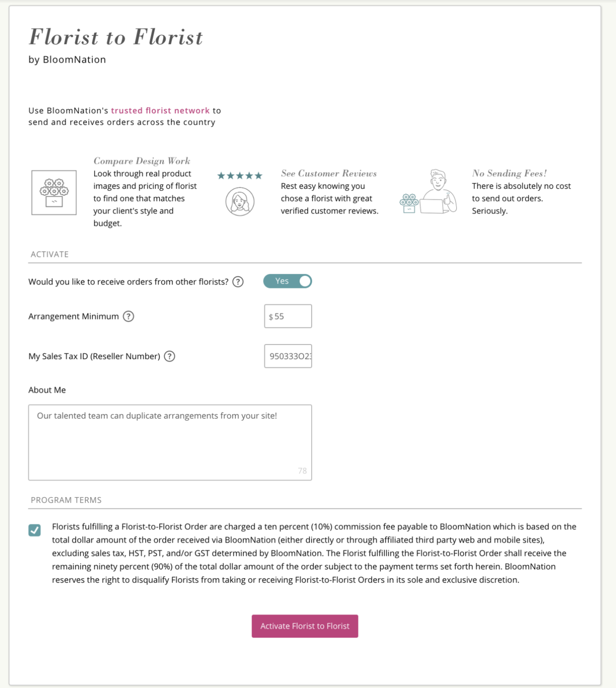
Task: Click the bouquet illustration under Compare Design Work
Action: [54, 192]
